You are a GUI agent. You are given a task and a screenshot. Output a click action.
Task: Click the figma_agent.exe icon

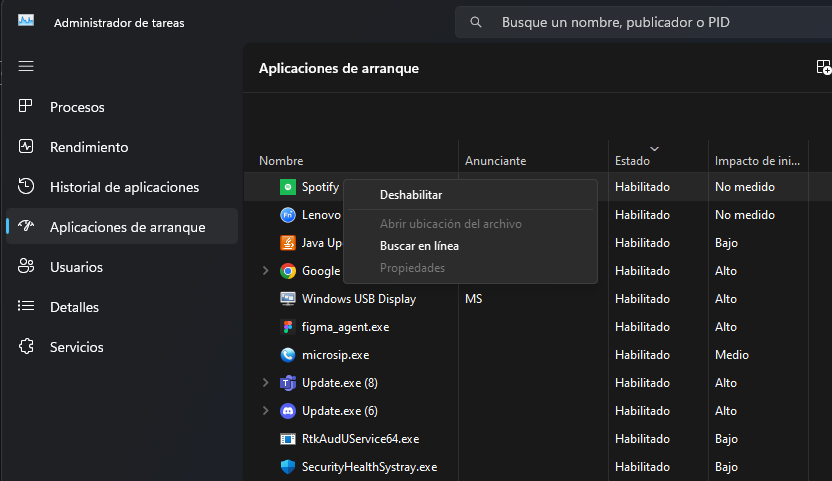click(x=288, y=327)
